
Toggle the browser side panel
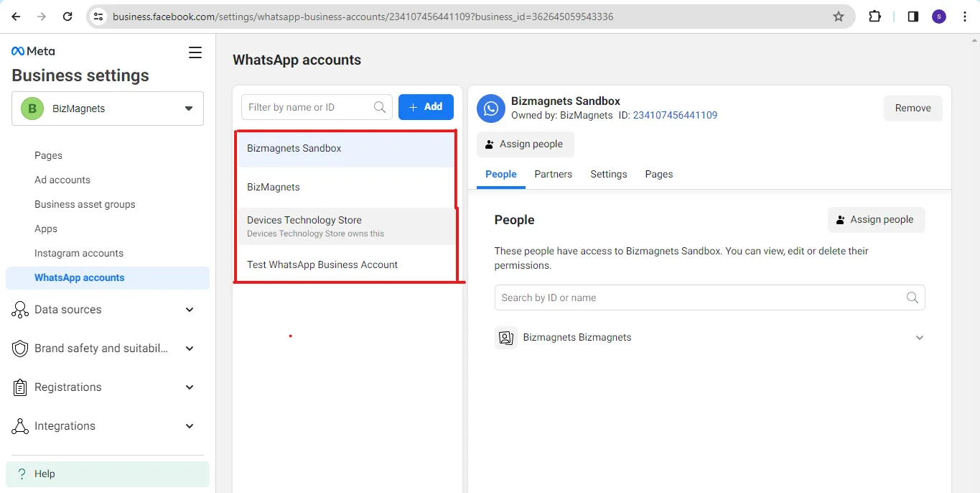(x=913, y=17)
